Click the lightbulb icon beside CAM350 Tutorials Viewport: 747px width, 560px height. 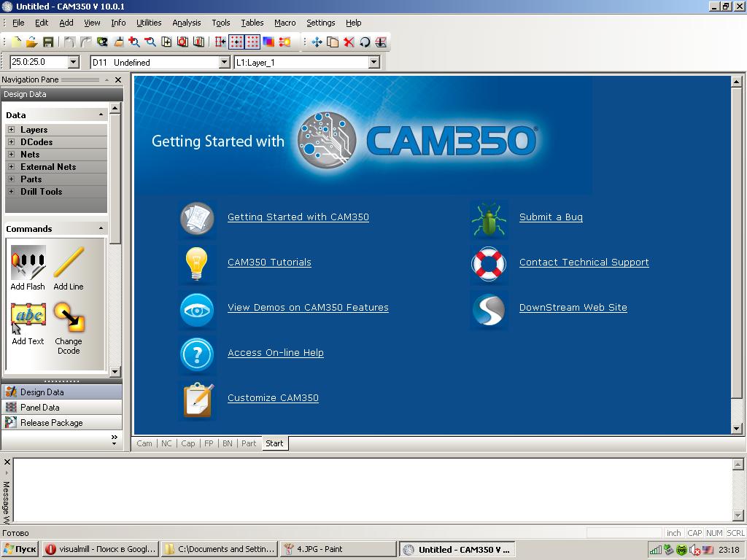[x=197, y=262]
